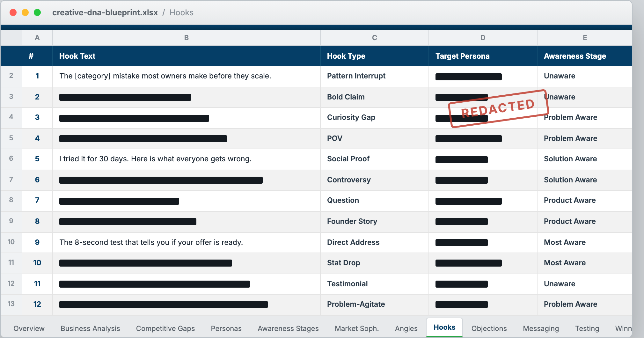Select column B header

click(x=187, y=38)
